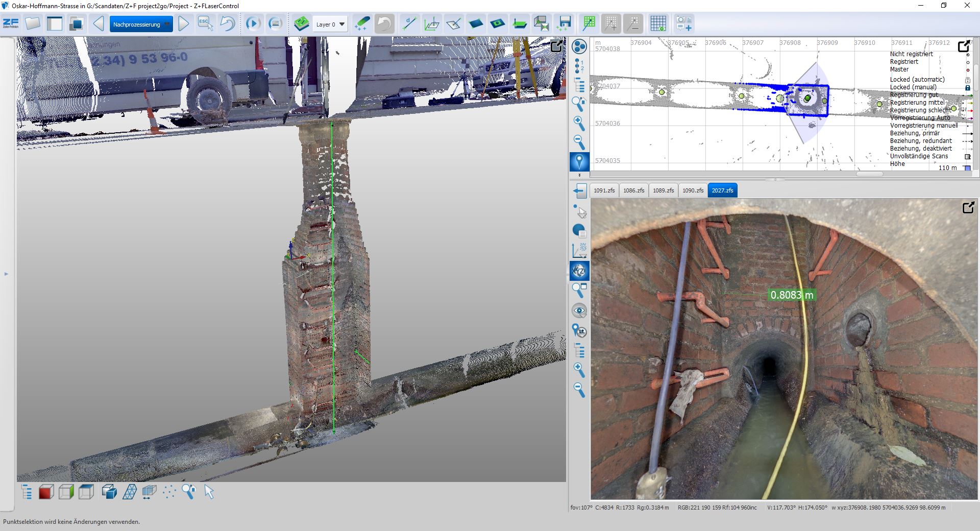Go to next workflow step arrow
Viewport: 980px width, 531px height.
pos(184,24)
